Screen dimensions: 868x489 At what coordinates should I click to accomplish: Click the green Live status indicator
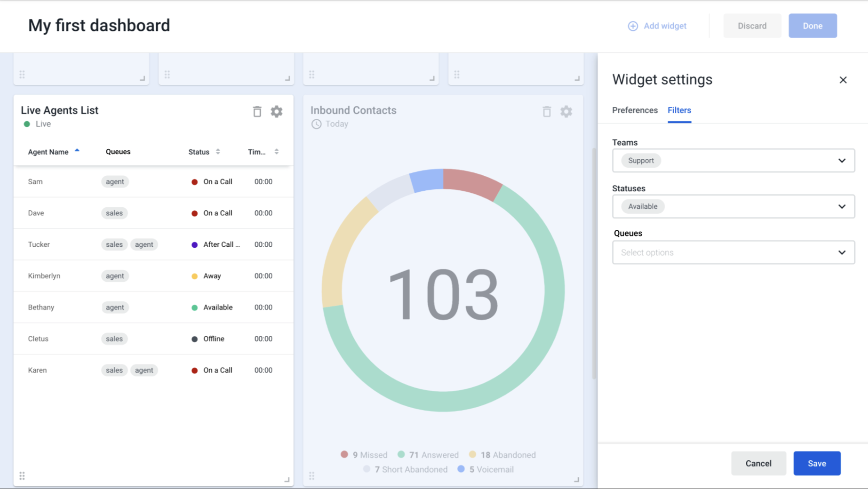[x=27, y=124]
